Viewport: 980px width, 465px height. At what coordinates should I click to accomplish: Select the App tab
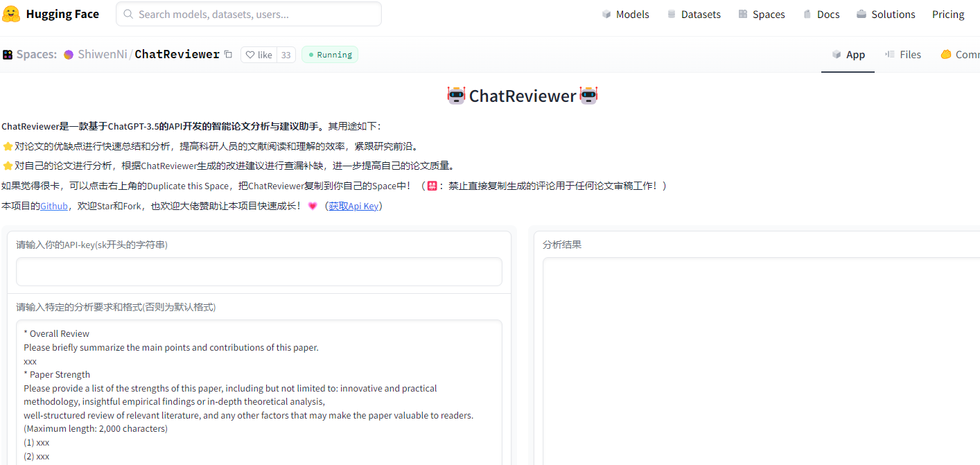848,55
